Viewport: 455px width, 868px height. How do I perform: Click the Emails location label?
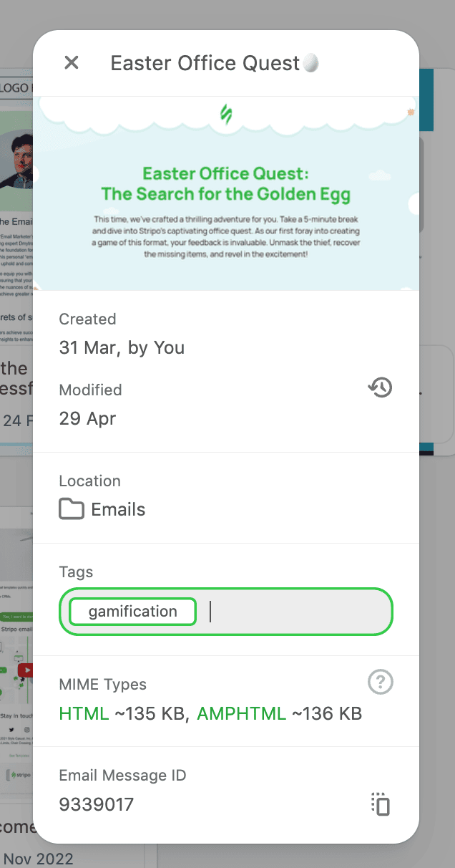click(118, 508)
